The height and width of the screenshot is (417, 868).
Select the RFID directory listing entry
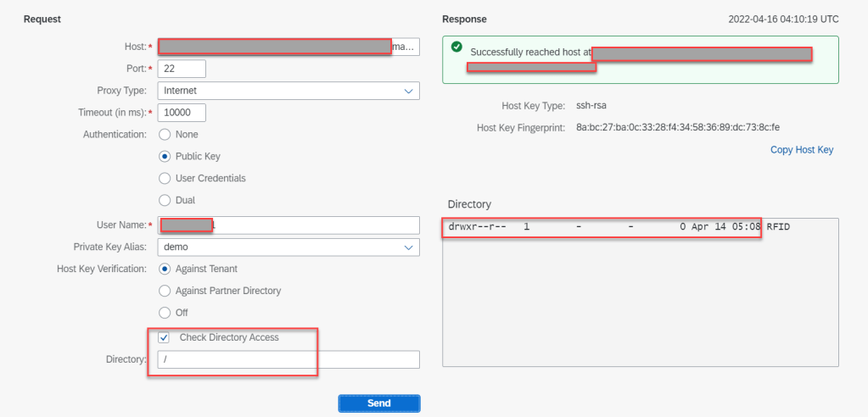[778, 228]
